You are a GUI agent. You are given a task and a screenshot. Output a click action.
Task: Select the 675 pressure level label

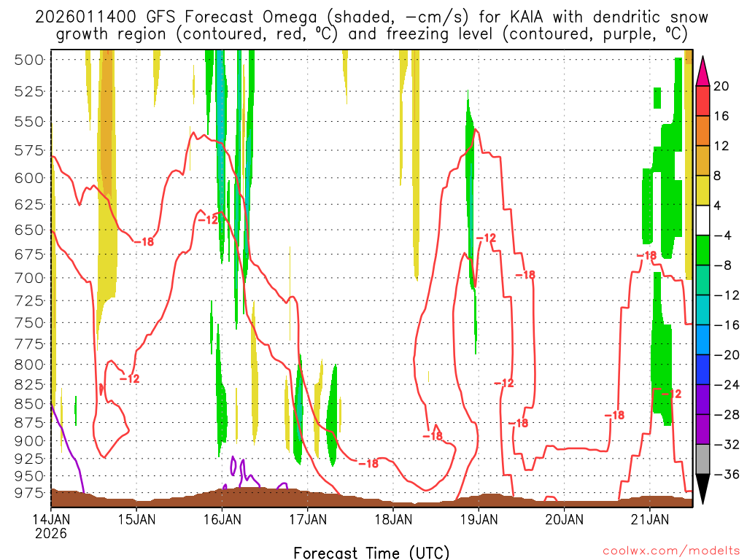pyautogui.click(x=29, y=254)
